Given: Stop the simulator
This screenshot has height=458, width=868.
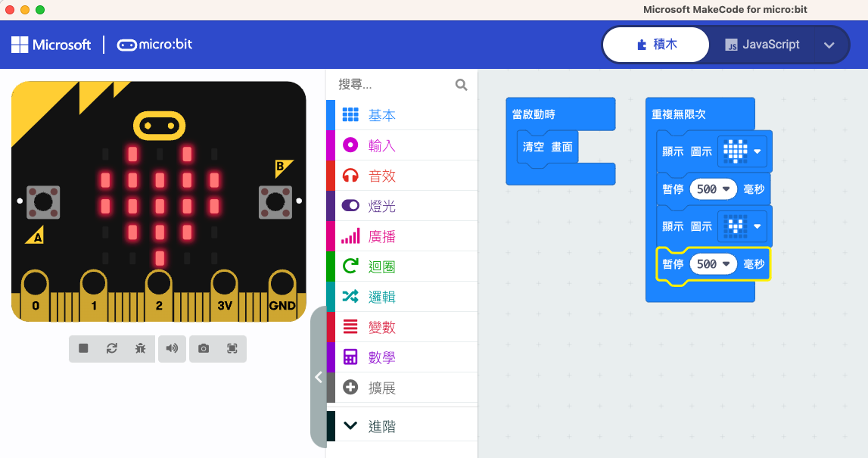Looking at the screenshot, I should (x=83, y=348).
